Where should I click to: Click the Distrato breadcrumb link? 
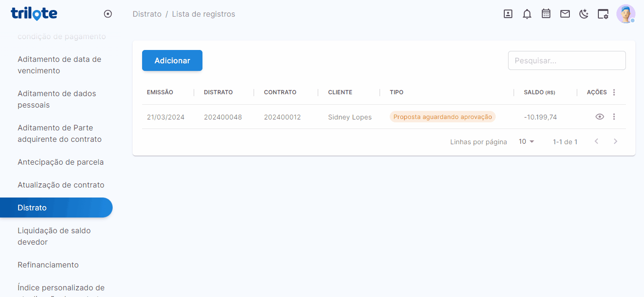pos(147,14)
